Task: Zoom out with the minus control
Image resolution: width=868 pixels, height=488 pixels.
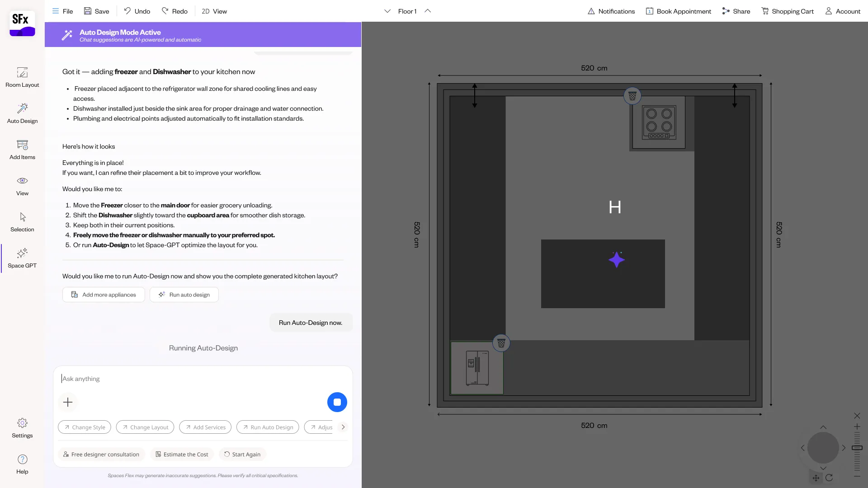Action: tap(857, 476)
